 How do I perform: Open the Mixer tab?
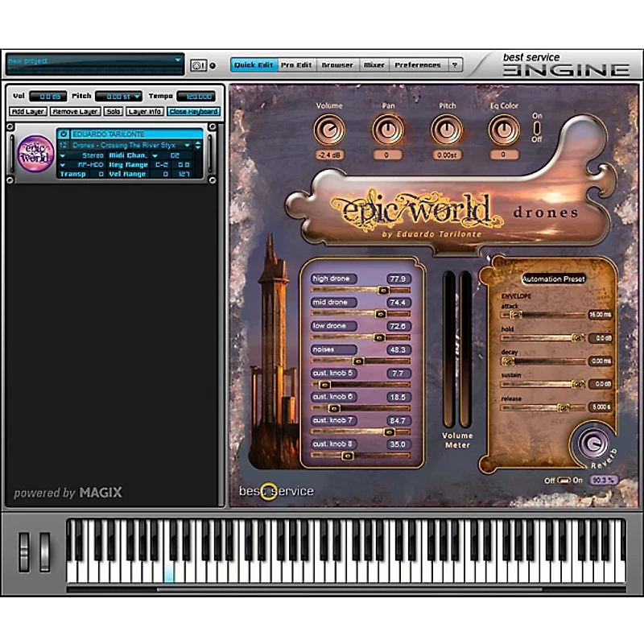tap(374, 64)
